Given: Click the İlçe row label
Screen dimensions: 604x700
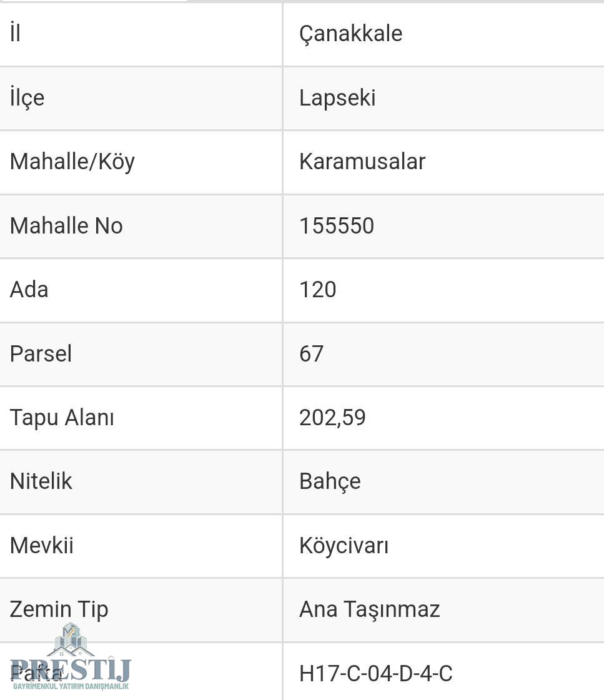Looking at the screenshot, I should [x=27, y=98].
